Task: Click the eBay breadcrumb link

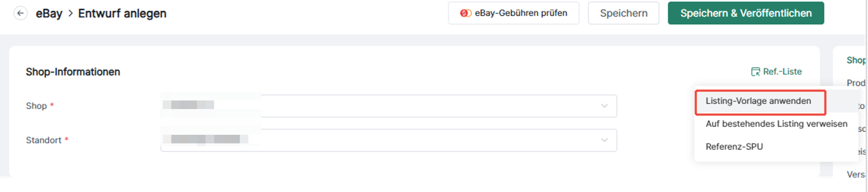Action: tap(49, 14)
